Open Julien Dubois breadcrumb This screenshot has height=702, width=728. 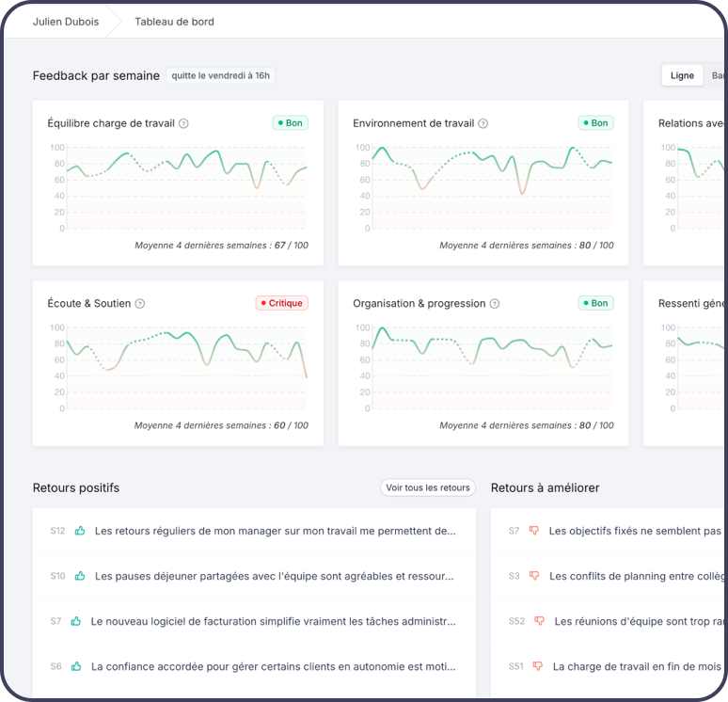pos(66,22)
